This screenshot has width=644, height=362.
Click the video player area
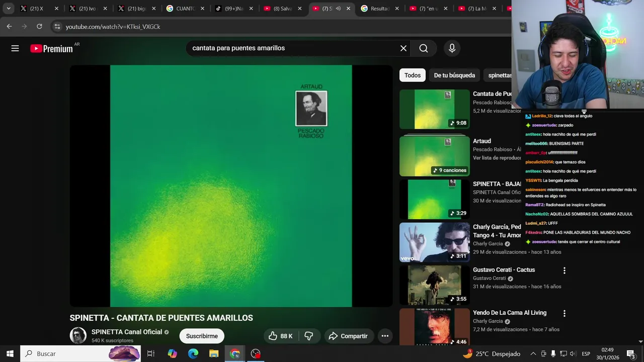tap(231, 186)
